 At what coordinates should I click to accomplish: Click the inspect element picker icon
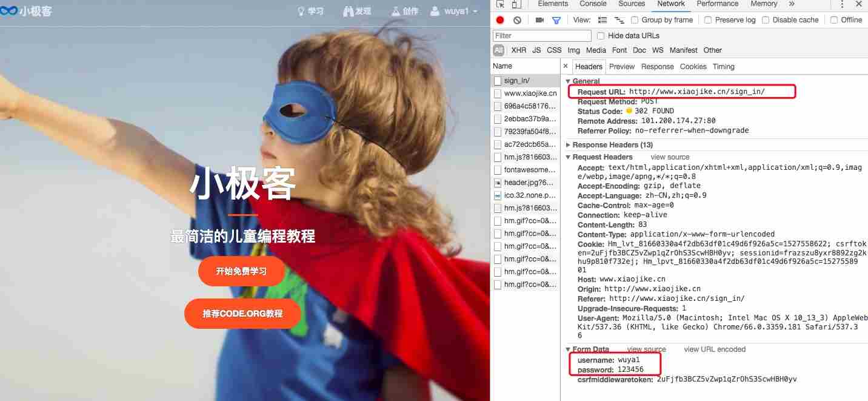click(x=500, y=4)
